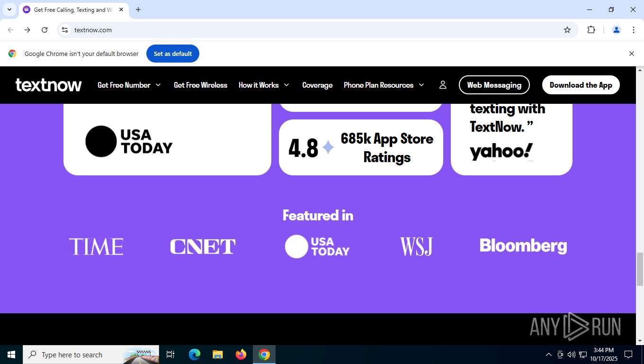
Task: Click the USA TODAY logo in white card
Action: [129, 141]
